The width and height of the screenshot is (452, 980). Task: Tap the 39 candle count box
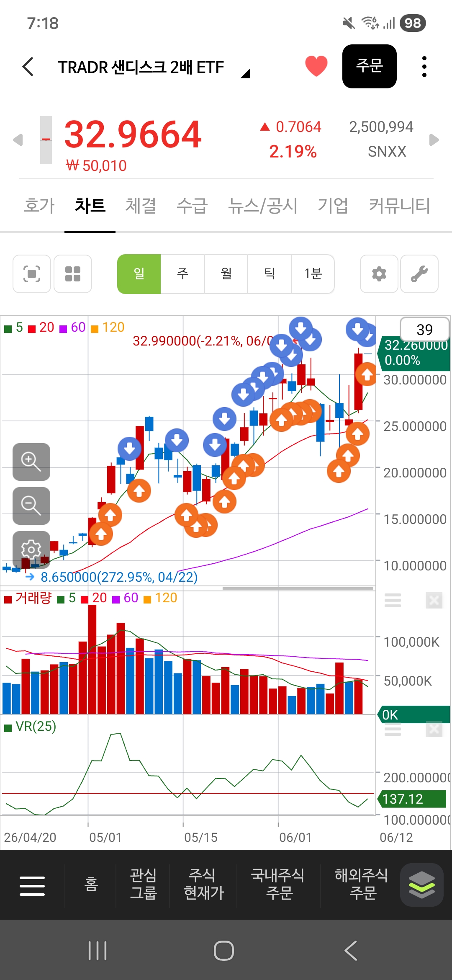tap(425, 330)
